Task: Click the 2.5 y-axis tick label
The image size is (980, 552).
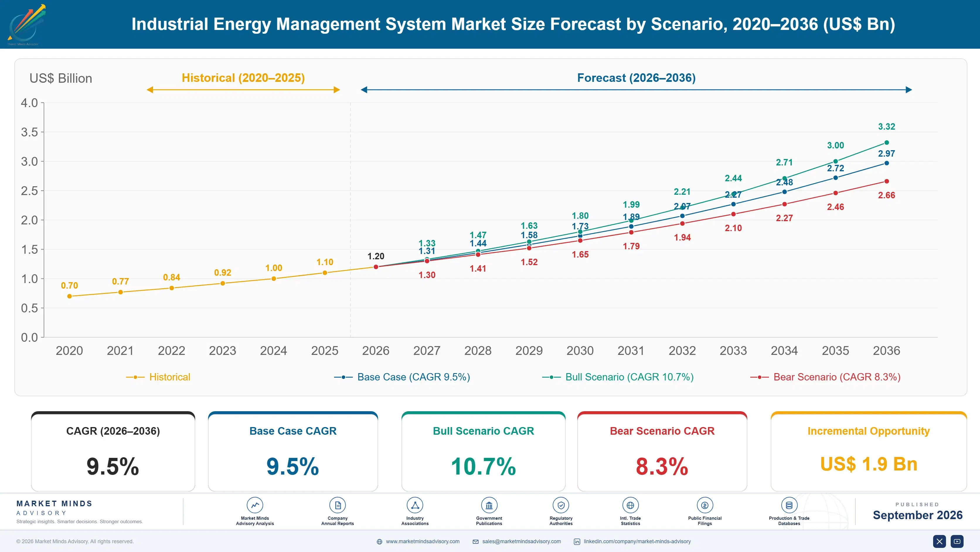Action: point(29,191)
